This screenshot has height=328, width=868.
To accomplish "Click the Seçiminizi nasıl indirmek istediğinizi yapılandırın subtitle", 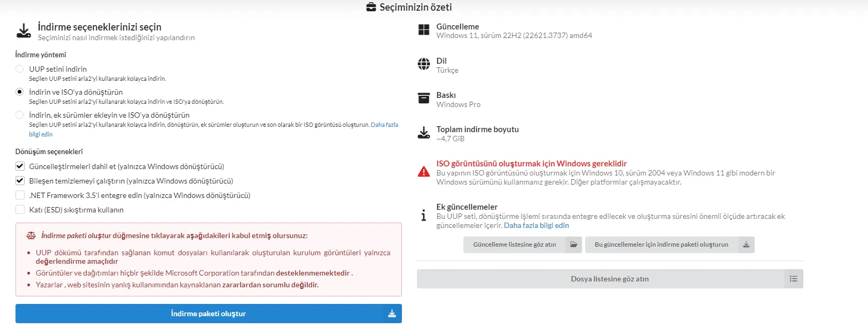I will point(116,37).
